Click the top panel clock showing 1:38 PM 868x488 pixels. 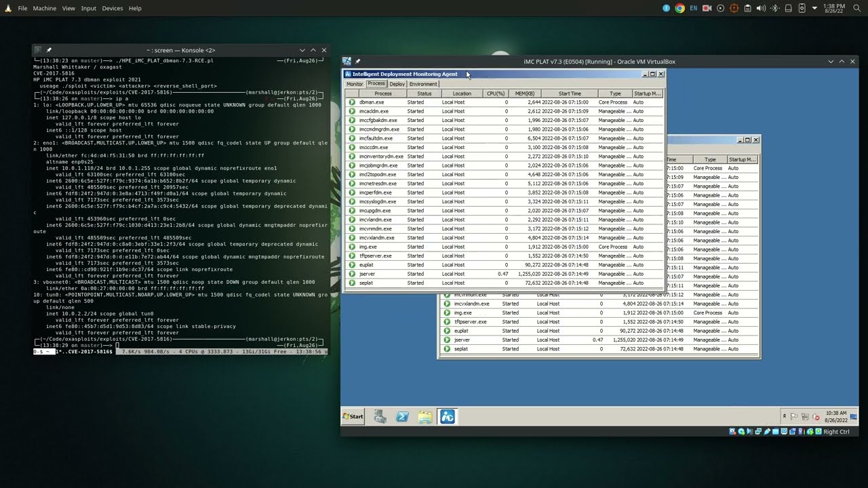833,8
